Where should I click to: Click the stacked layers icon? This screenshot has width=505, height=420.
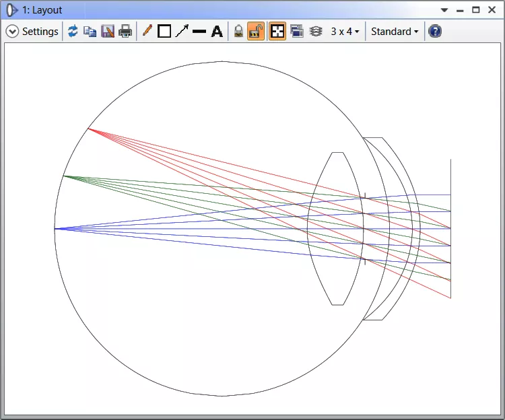pyautogui.click(x=315, y=32)
